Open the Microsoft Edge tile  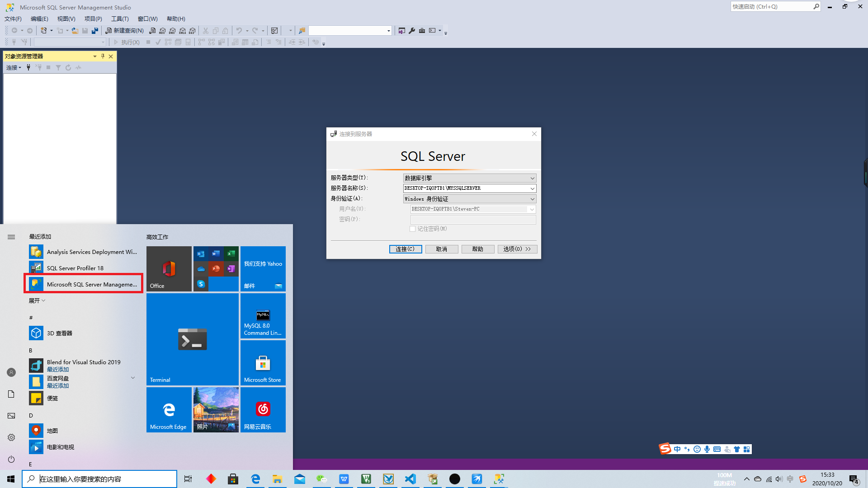pyautogui.click(x=169, y=410)
